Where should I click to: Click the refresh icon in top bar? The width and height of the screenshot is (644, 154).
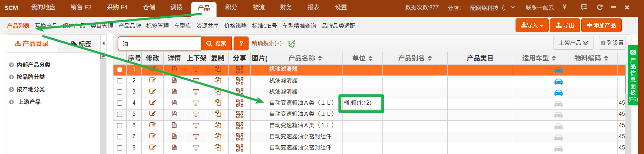click(599, 7)
